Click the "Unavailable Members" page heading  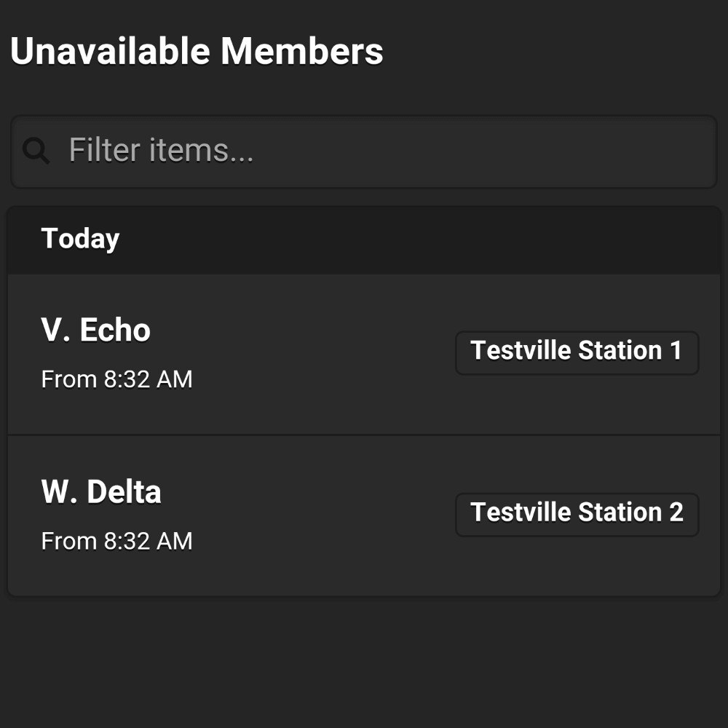pos(197,51)
